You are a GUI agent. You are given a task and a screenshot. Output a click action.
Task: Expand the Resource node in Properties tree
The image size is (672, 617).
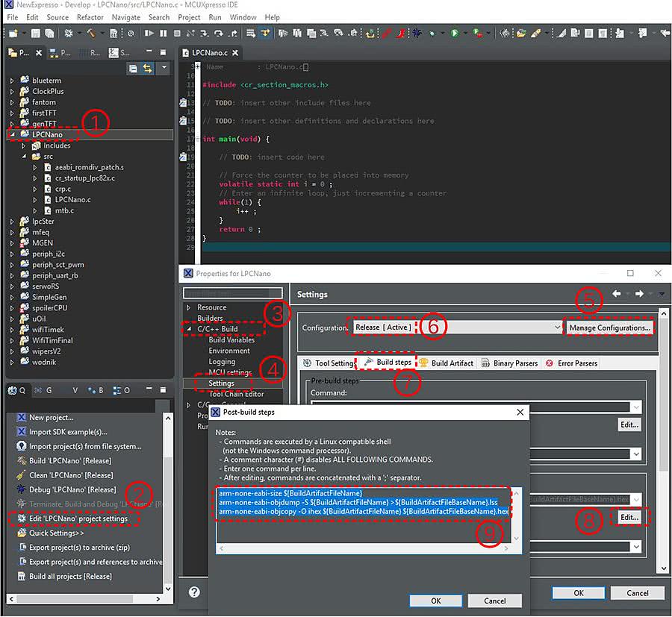click(189, 307)
